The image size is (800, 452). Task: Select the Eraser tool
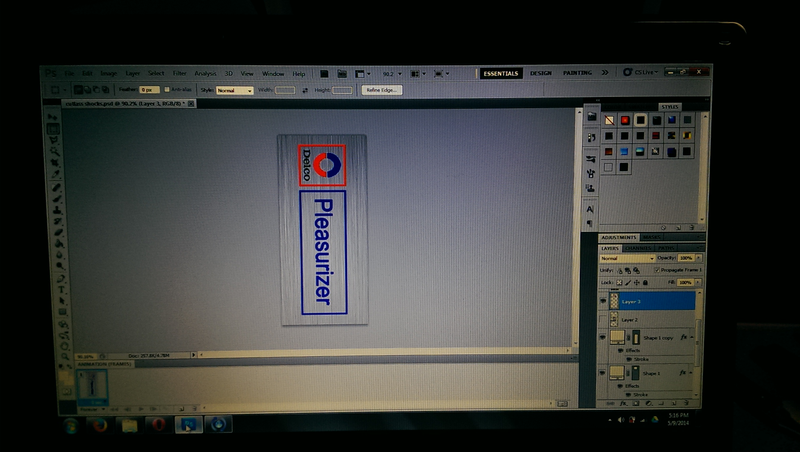(58, 232)
